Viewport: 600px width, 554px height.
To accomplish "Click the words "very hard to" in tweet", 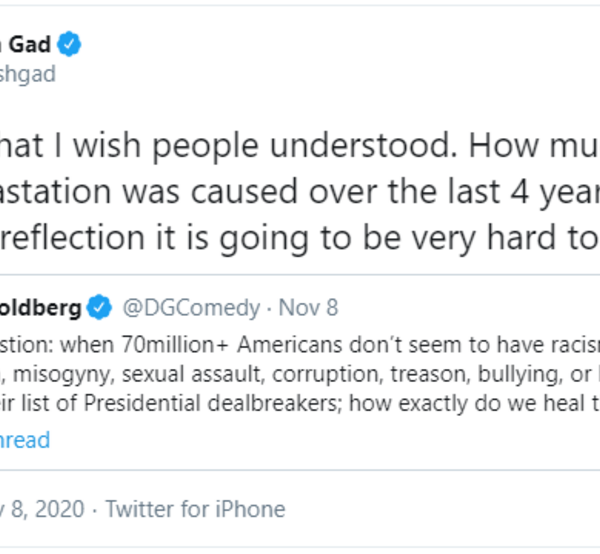I will [520, 236].
